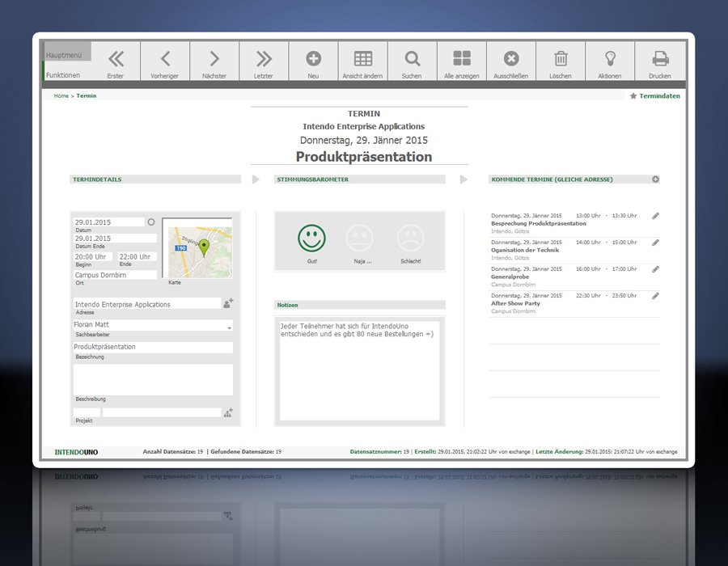Toggle the circle next to Datum field
Viewport: 728px width, 566px height.
point(151,222)
